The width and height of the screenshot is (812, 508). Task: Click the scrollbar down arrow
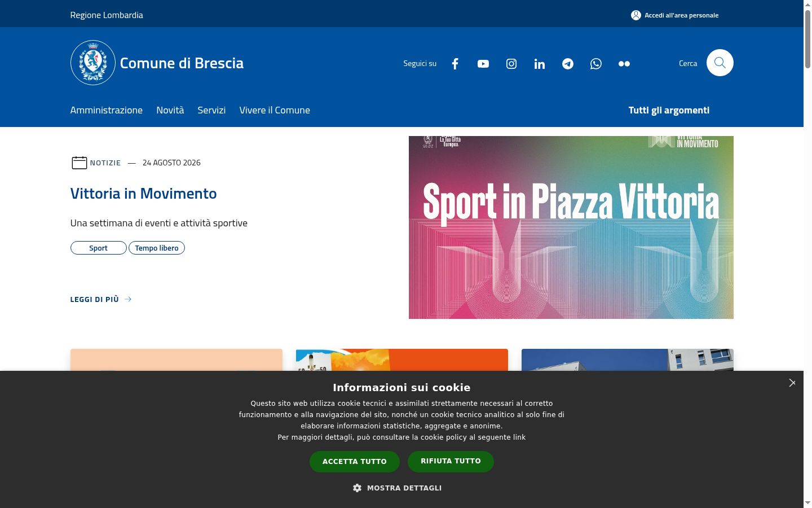pos(807,503)
